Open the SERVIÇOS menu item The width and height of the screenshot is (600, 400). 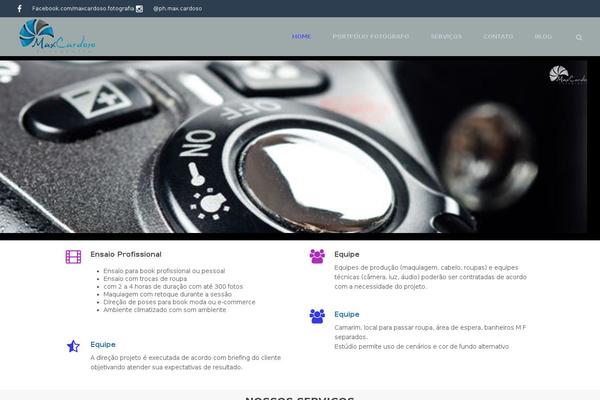pos(446,36)
